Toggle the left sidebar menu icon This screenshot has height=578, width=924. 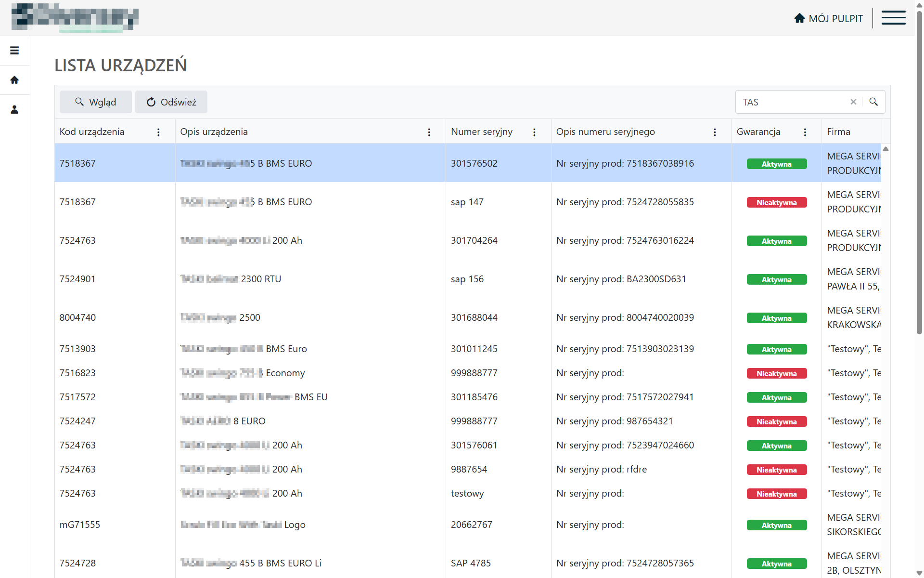click(14, 51)
